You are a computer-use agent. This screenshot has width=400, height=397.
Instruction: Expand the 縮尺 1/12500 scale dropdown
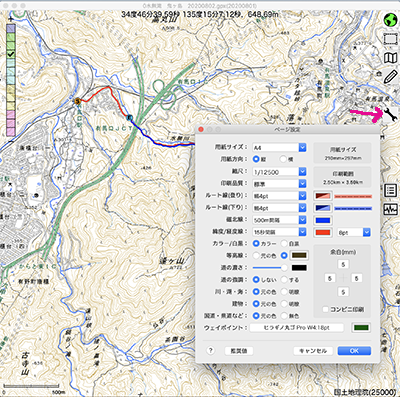tap(279, 172)
